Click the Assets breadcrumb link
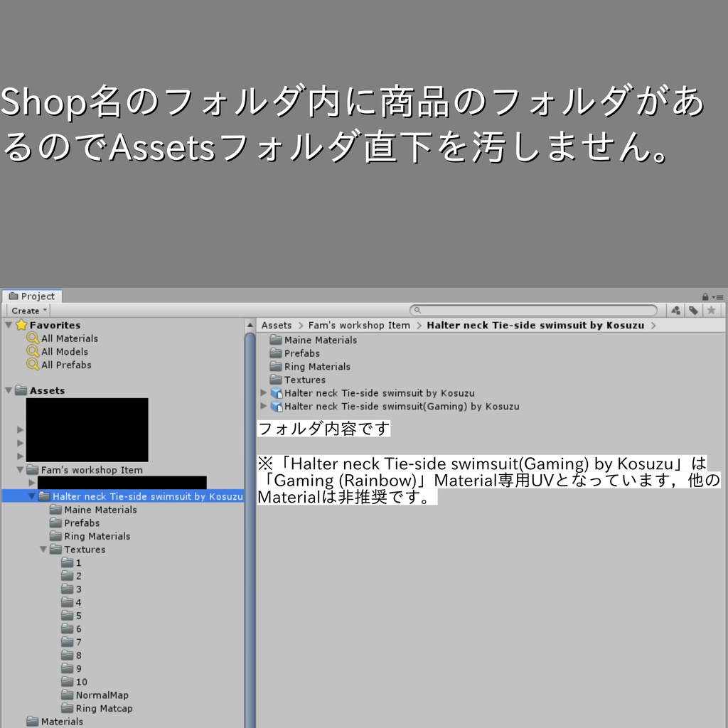 click(276, 325)
